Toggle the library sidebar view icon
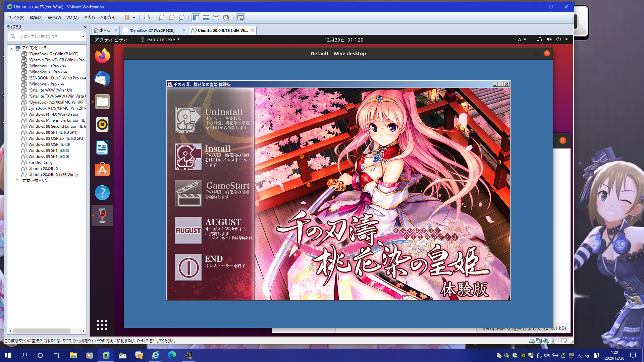This screenshot has width=644, height=362. click(196, 18)
